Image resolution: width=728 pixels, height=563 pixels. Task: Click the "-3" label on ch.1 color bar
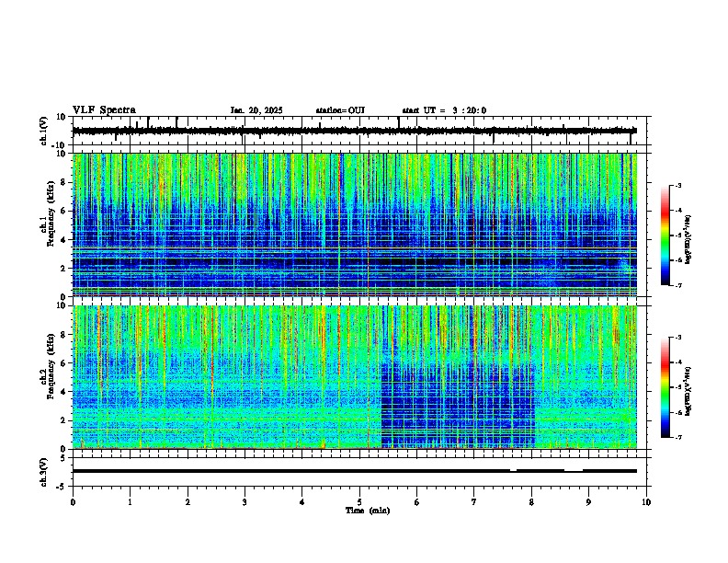click(678, 185)
